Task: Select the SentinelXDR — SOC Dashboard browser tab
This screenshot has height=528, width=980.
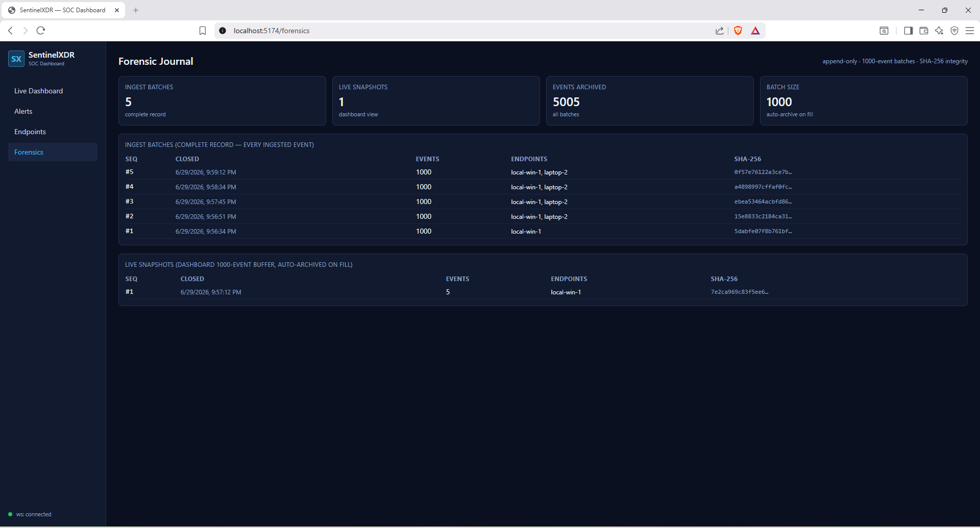Action: click(x=63, y=10)
